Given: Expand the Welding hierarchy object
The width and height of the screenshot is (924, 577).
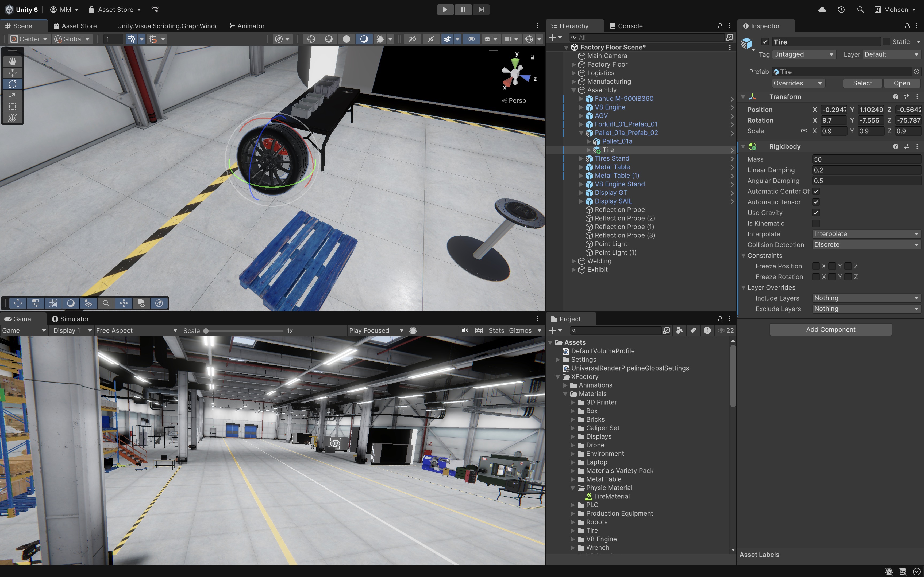Looking at the screenshot, I should (x=573, y=261).
